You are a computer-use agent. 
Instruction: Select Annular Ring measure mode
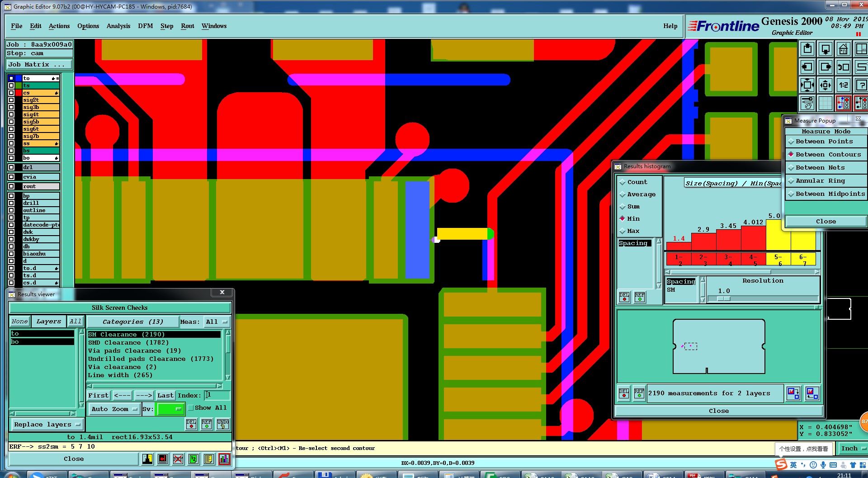click(x=826, y=181)
